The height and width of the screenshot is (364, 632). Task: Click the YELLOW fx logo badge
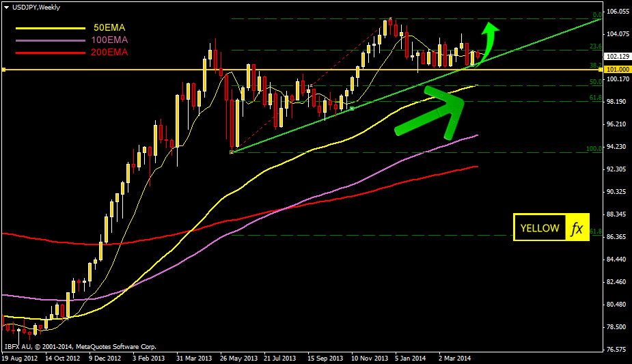551,228
